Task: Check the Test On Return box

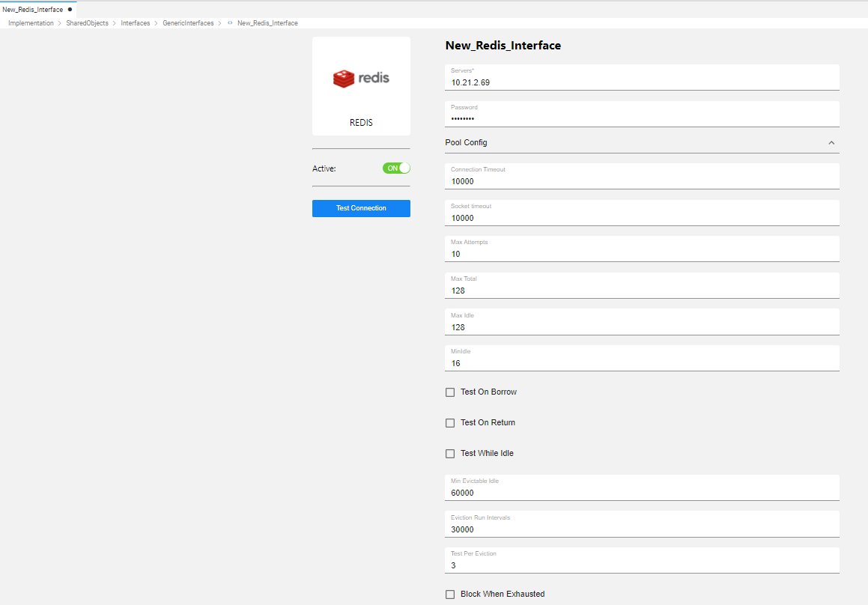Action: (450, 423)
